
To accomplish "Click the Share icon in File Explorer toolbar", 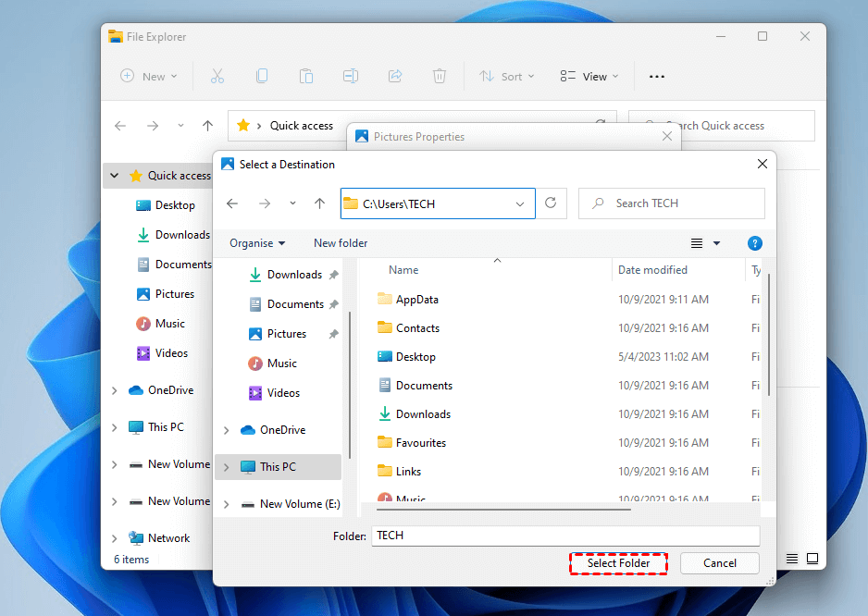I will coord(395,77).
